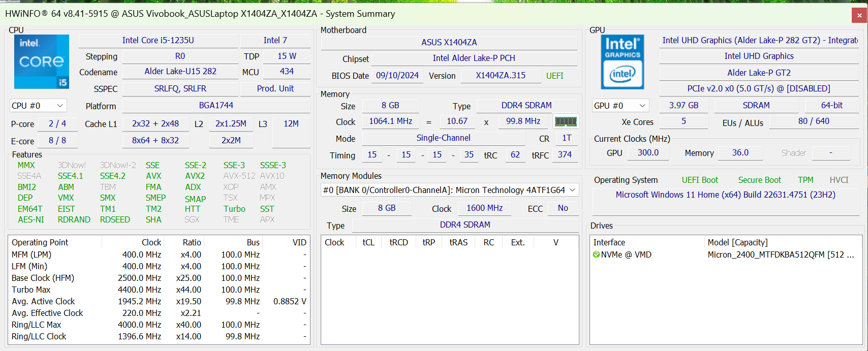Click the memory module chip icon
Screen dimensions: 868x351
(x=566, y=121)
